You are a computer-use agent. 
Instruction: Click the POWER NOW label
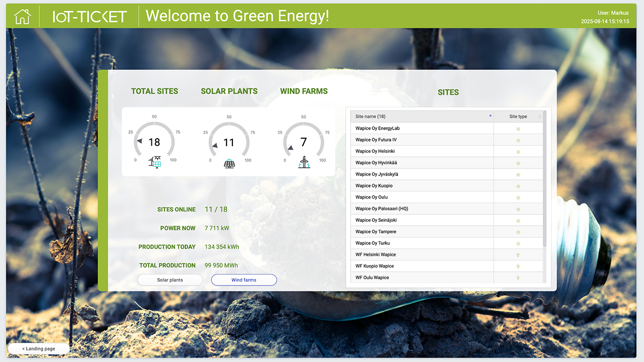click(178, 228)
